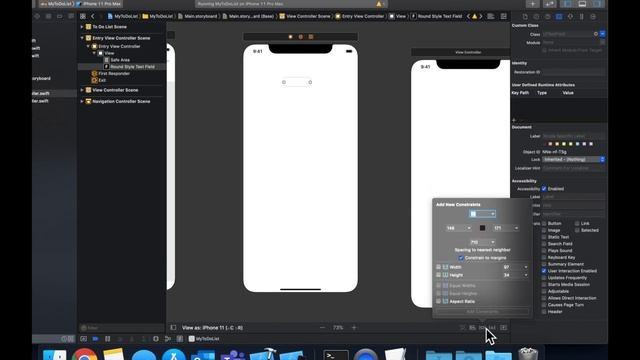Click the View Controller dock icon above scene
Image resolution: width=640 pixels, height=360 pixels.
coord(291,37)
